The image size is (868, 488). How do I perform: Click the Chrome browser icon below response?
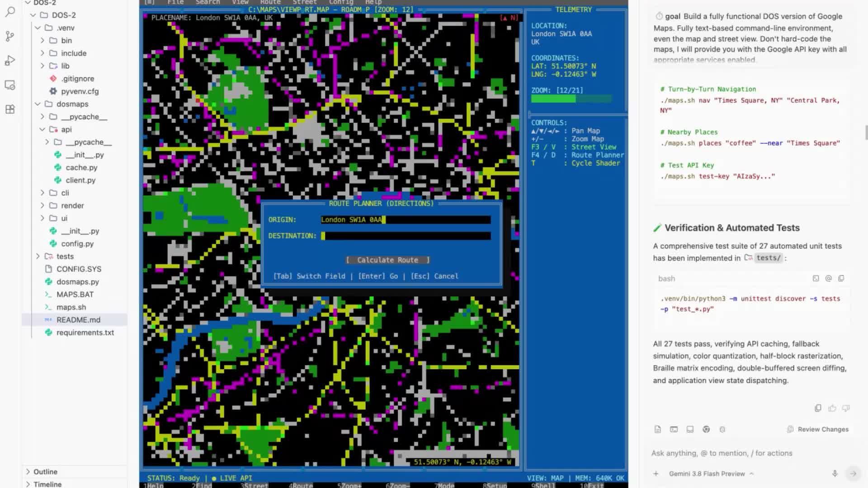coord(706,429)
